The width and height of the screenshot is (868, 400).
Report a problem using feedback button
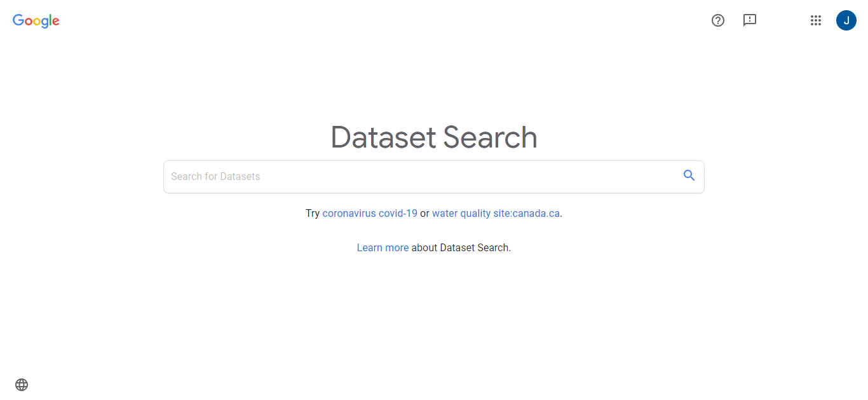[750, 20]
